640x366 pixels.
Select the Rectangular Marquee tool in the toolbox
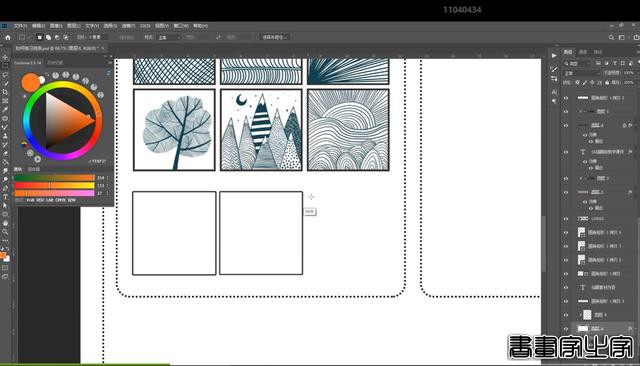pyautogui.click(x=5, y=66)
